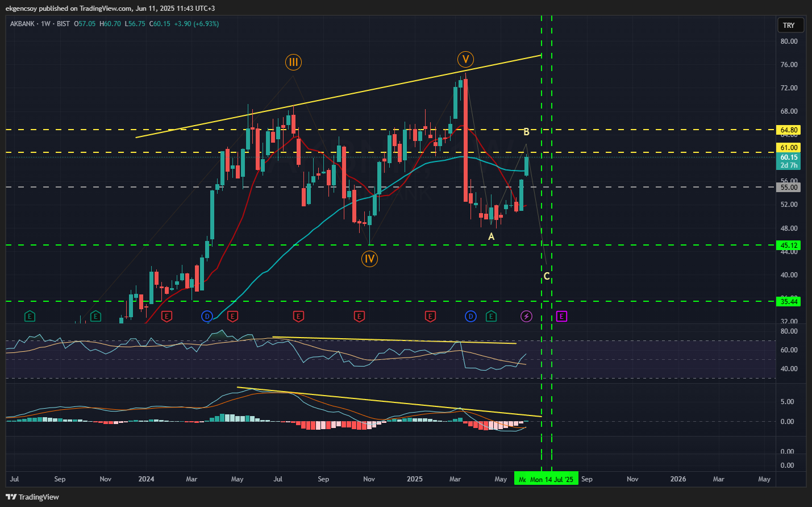This screenshot has height=507, width=812.
Task: Select the circled wave IV label
Action: [369, 259]
